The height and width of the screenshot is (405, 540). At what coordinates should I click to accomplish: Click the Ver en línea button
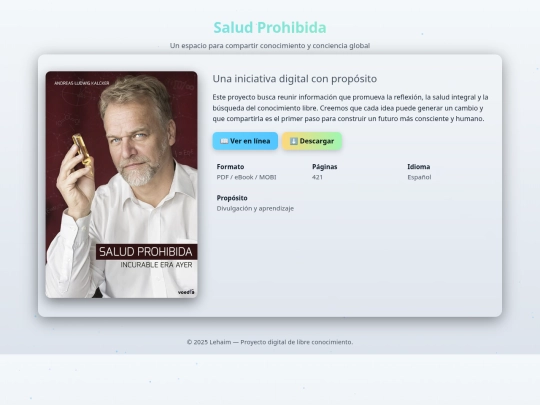[245, 141]
